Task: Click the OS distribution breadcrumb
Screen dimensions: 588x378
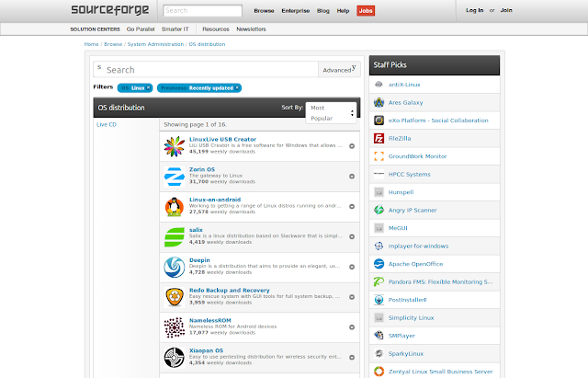Action: pos(207,44)
